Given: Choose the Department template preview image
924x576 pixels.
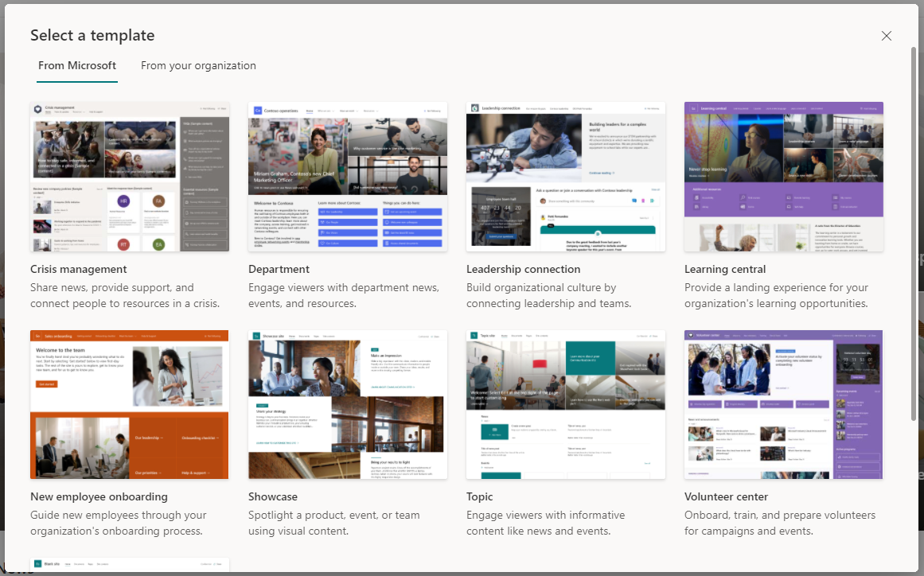Looking at the screenshot, I should click(348, 177).
